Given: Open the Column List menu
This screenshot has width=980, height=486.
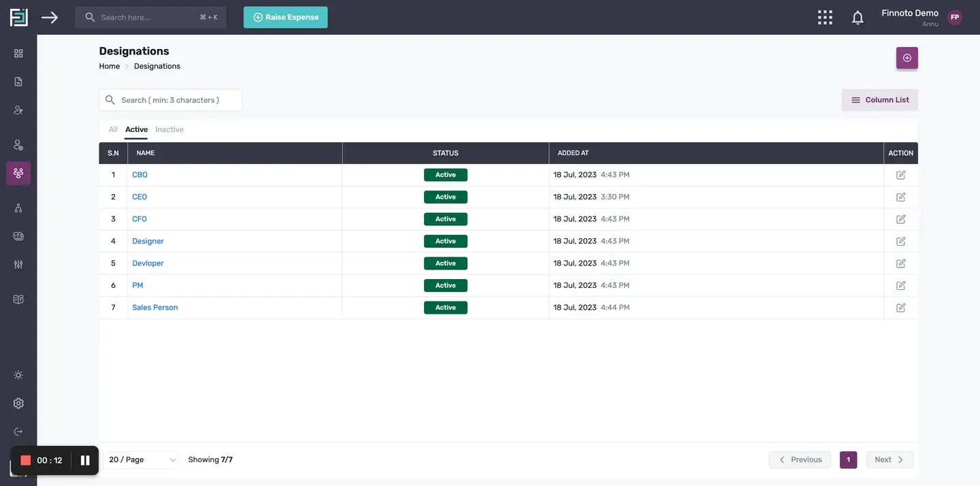Looking at the screenshot, I should [x=880, y=100].
